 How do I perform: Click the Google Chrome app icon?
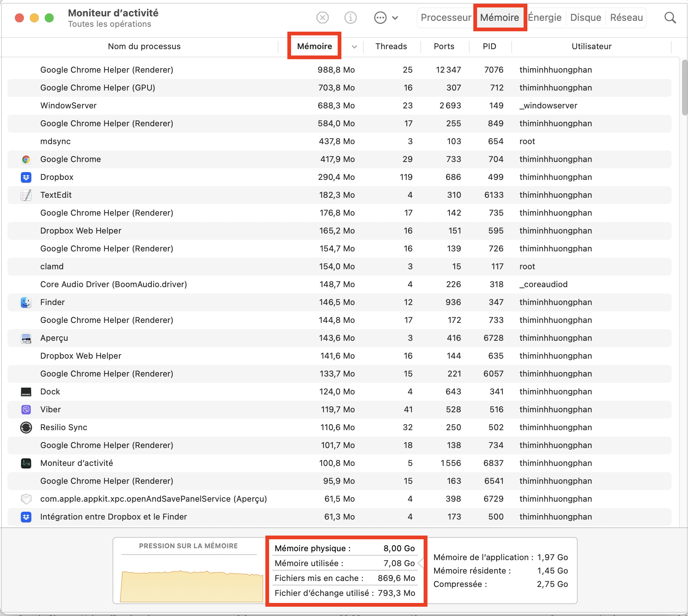pos(26,159)
